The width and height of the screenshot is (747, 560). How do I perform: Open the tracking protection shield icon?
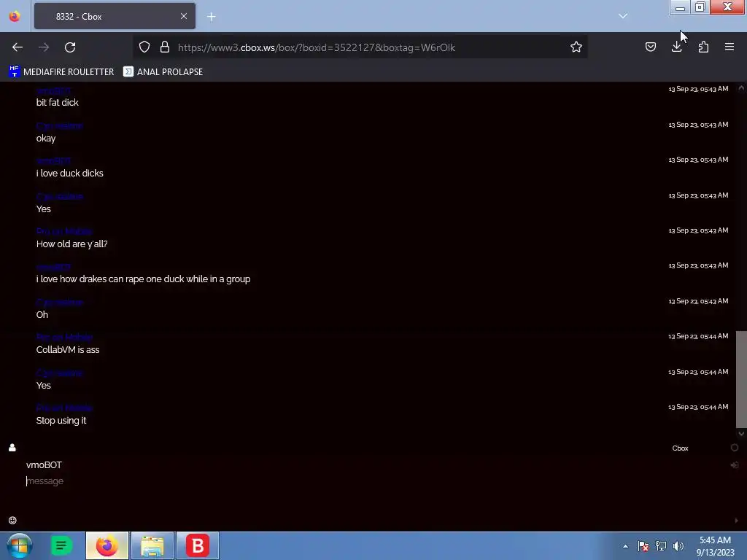144,47
